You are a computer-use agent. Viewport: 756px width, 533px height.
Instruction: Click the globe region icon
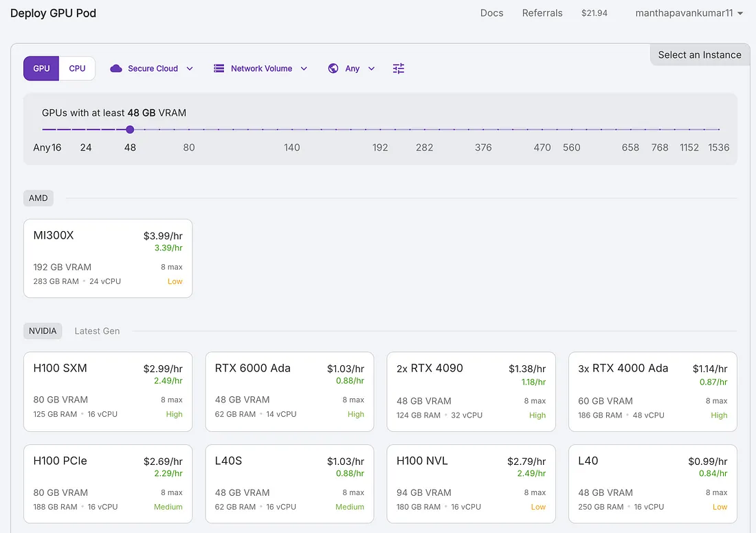pyautogui.click(x=333, y=69)
